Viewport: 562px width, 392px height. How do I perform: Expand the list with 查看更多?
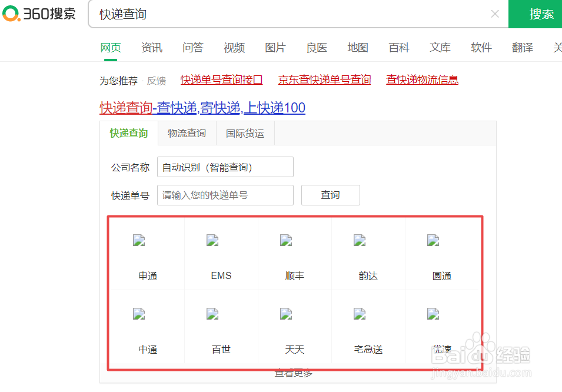[x=294, y=373]
